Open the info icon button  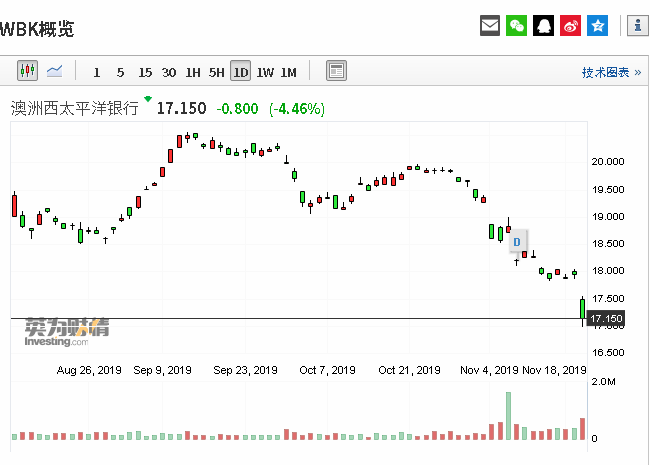tap(638, 26)
